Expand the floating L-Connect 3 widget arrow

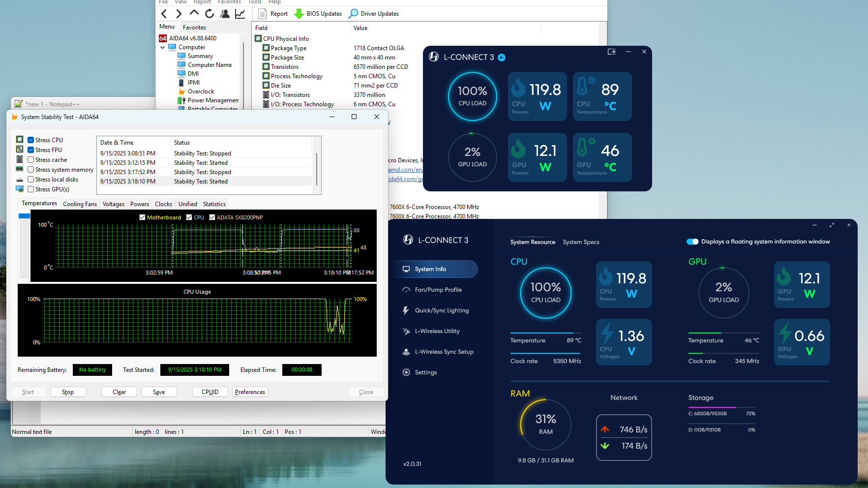pyautogui.click(x=502, y=58)
